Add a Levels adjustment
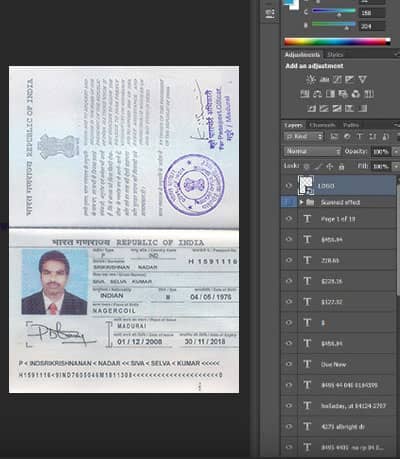The image size is (400, 459). pyautogui.click(x=324, y=79)
